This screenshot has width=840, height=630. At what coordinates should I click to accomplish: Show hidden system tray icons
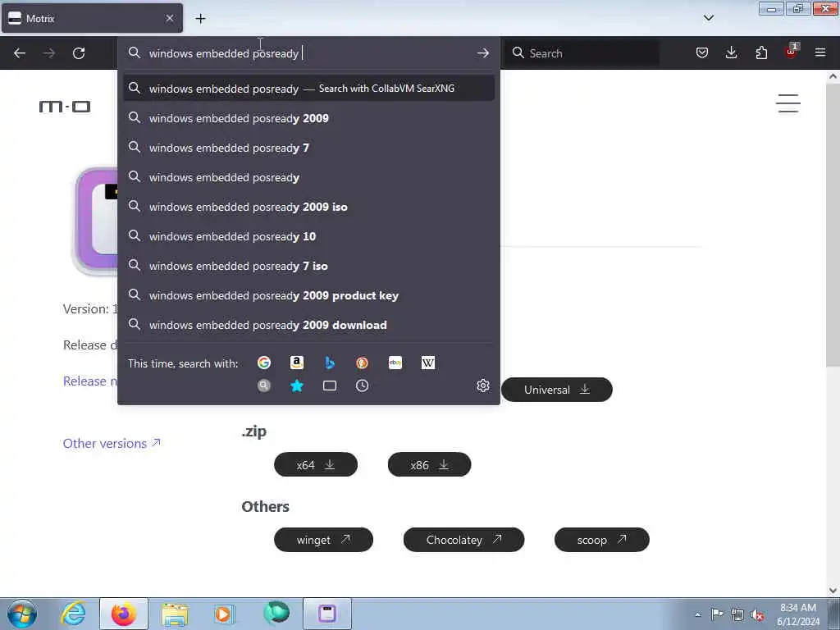click(x=697, y=614)
